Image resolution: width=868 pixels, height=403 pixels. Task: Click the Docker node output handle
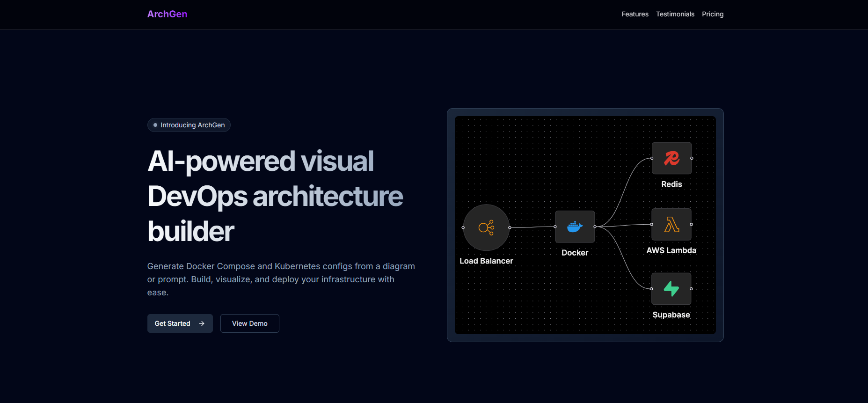click(x=595, y=227)
